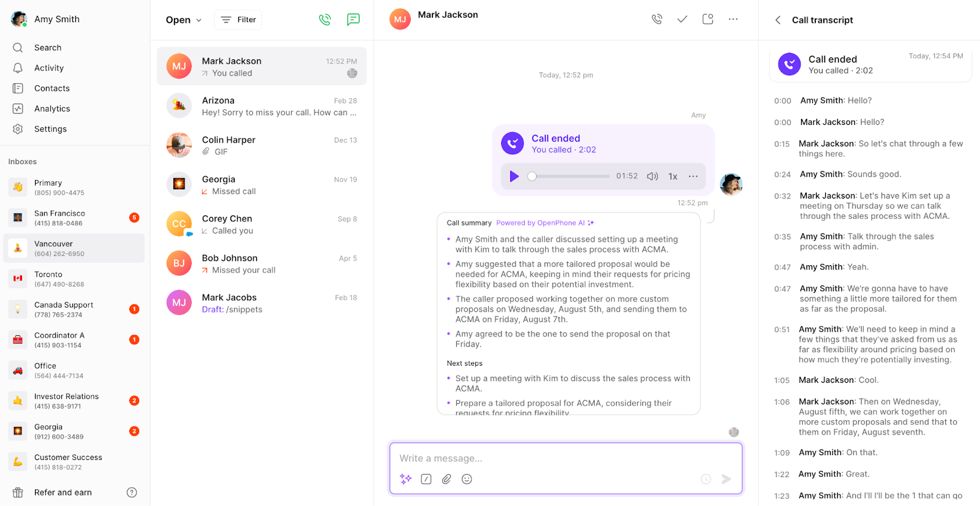Click Call ended card in transcript panel
This screenshot has width=980, height=506.
point(870,64)
